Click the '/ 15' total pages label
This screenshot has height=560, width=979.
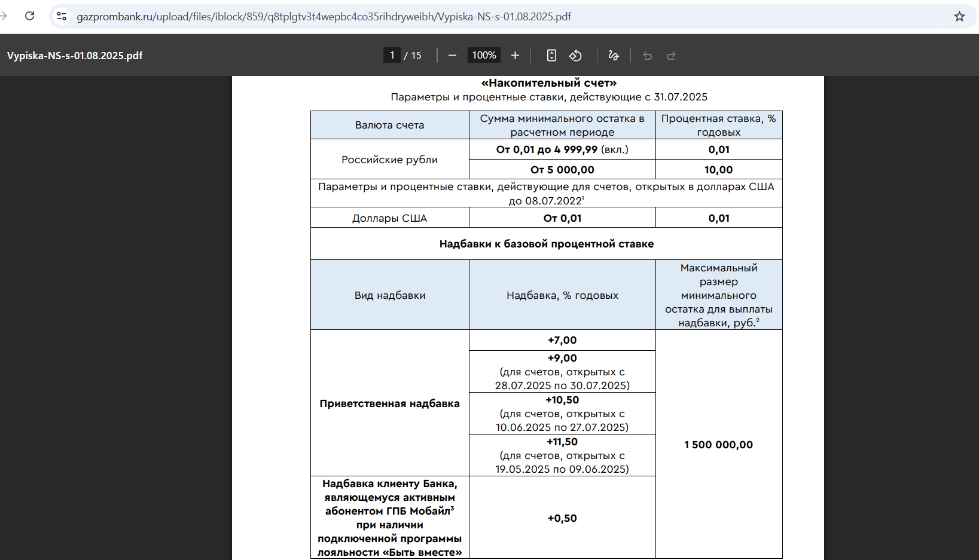(x=413, y=56)
